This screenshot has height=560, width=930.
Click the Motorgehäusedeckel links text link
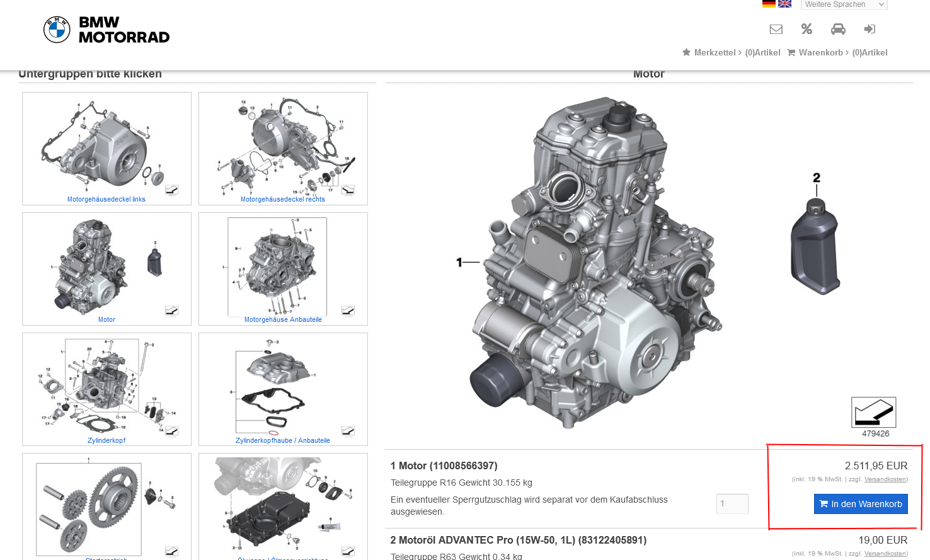click(106, 199)
